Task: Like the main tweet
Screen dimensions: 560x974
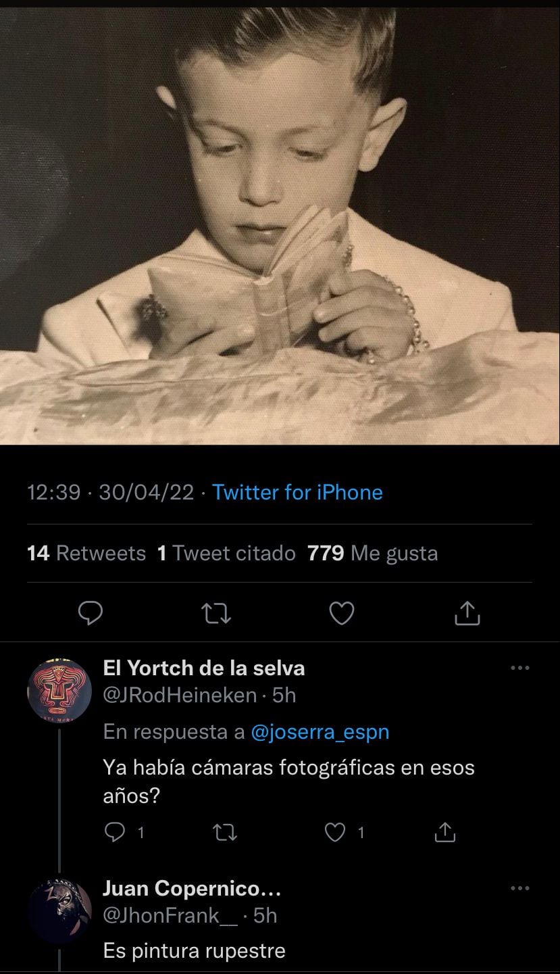Action: (x=342, y=613)
